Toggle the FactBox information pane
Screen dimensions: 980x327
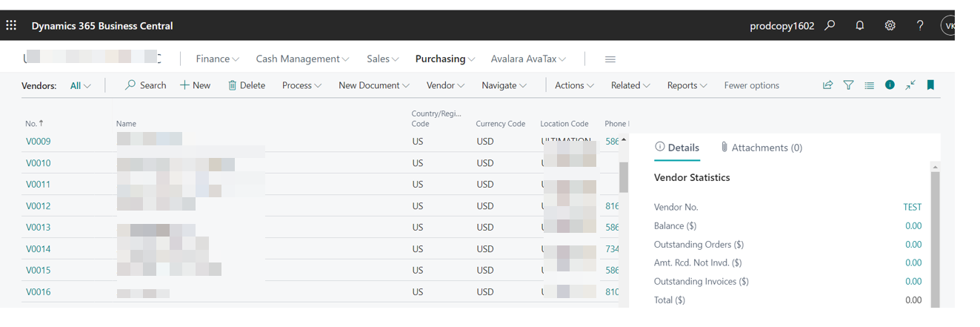[890, 85]
